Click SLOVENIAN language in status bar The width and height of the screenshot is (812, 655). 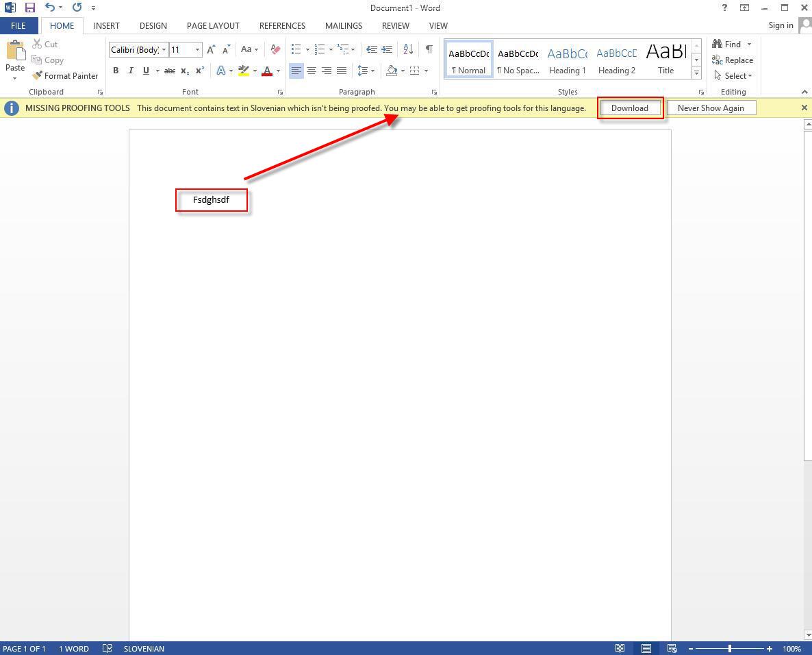click(x=144, y=648)
